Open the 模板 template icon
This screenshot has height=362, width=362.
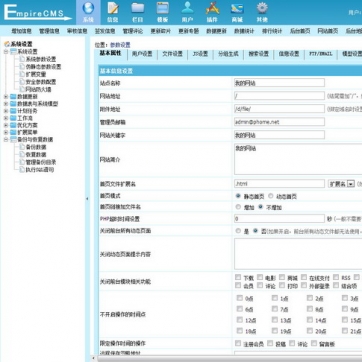point(163,8)
